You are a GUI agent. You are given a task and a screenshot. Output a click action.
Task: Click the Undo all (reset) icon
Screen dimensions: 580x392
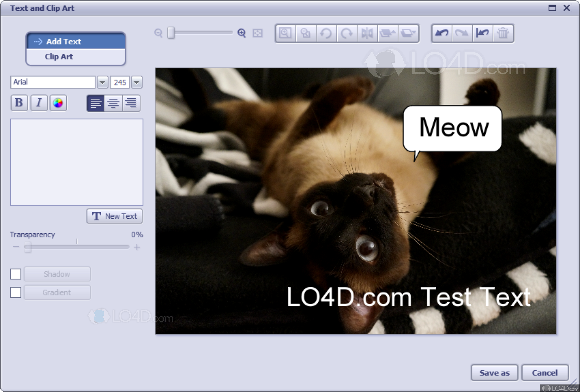[x=483, y=33]
